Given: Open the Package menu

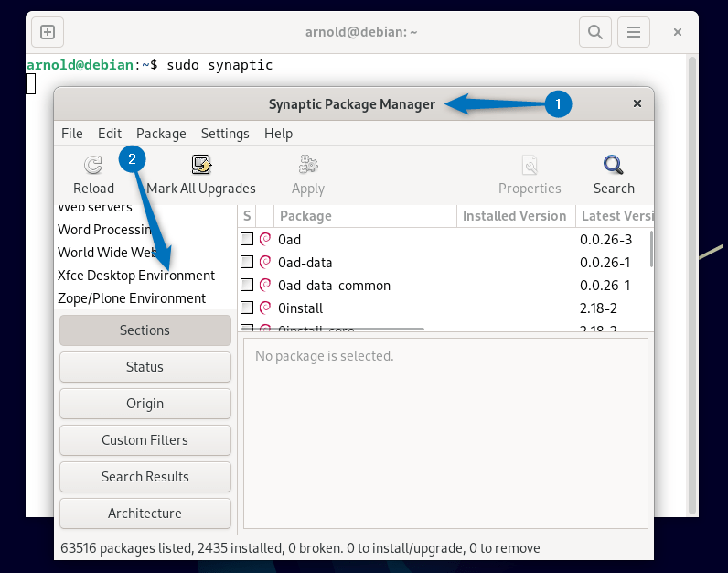Looking at the screenshot, I should (161, 134).
